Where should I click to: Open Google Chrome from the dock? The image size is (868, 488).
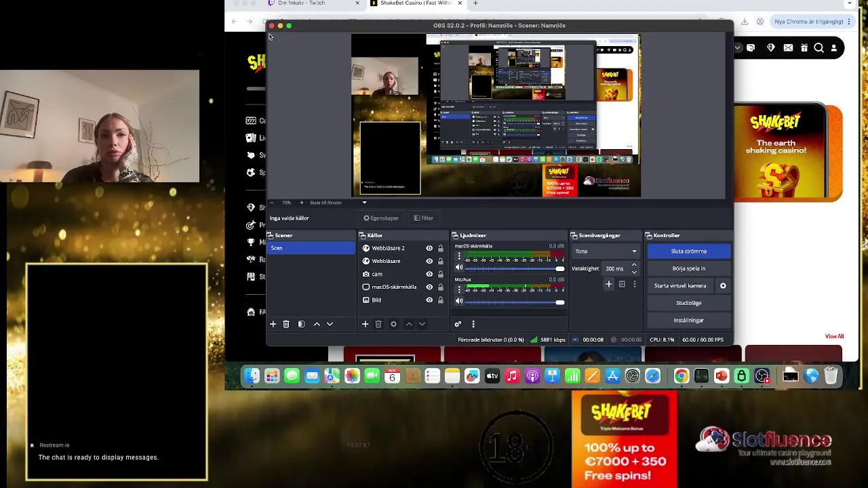[681, 376]
